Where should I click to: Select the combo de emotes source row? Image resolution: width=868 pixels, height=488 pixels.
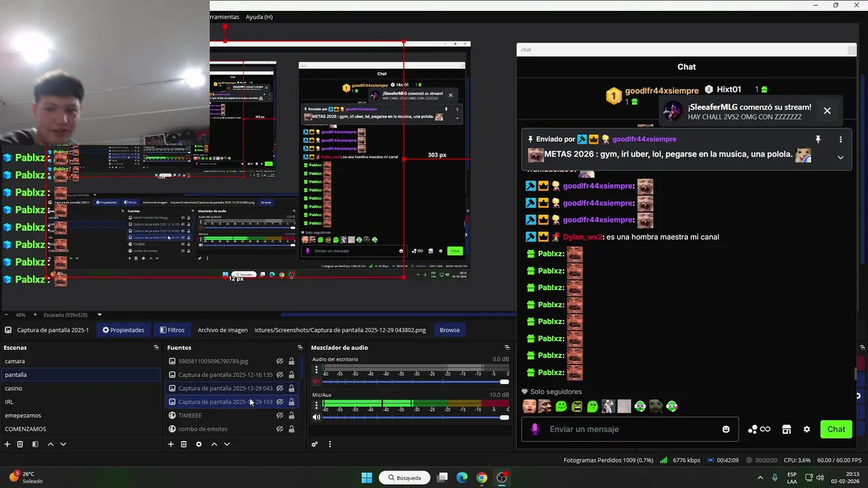coord(233,429)
